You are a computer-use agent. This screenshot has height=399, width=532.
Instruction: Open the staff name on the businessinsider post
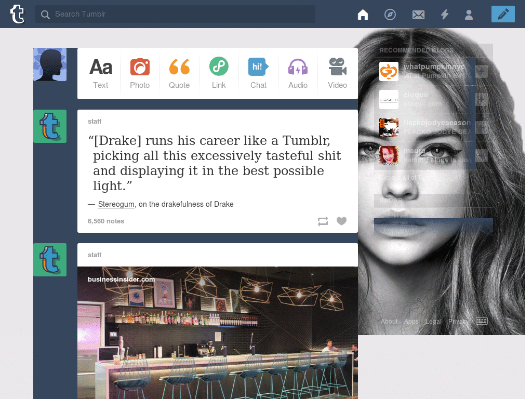tap(95, 255)
